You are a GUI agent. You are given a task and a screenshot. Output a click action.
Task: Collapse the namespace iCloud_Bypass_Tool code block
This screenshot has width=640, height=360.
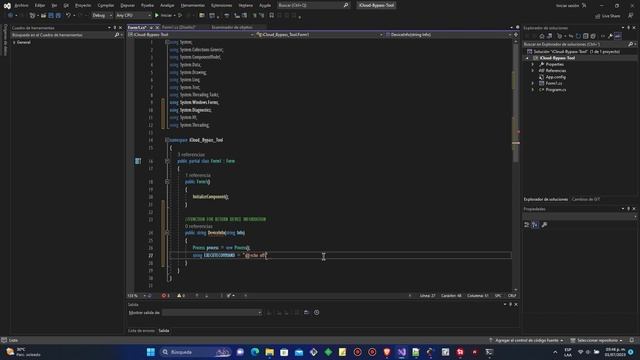[x=167, y=140]
